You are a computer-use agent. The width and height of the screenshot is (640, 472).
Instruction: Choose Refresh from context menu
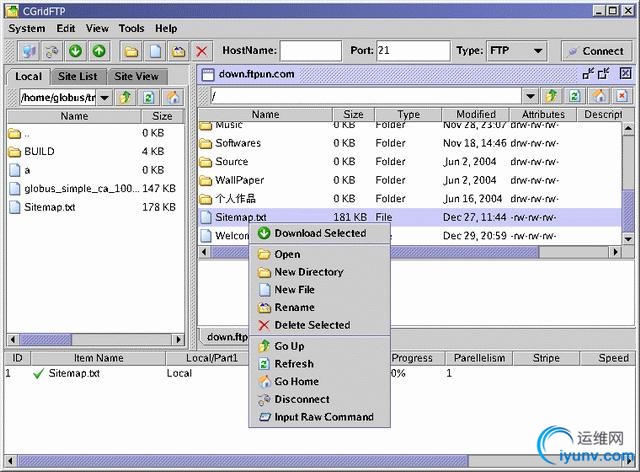coord(320,364)
